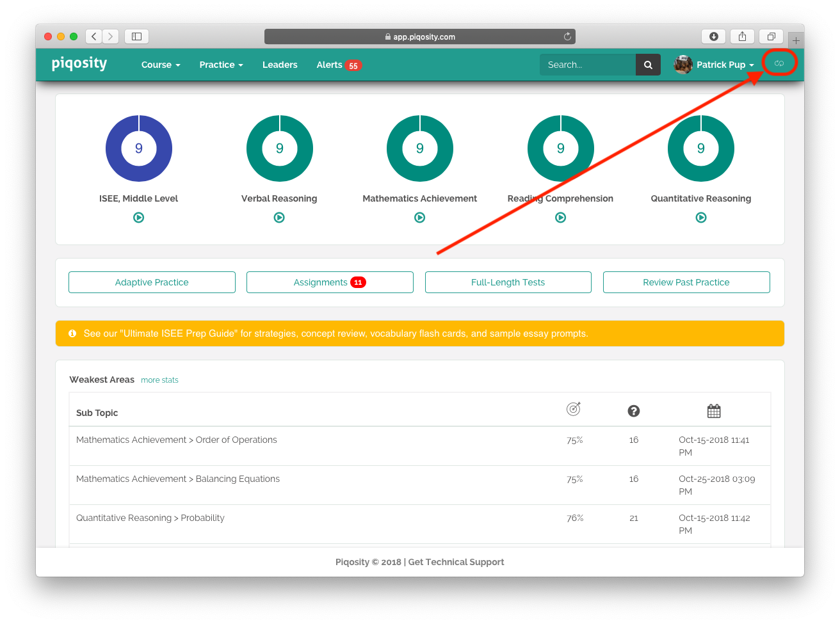Open a new Safari tab

[796, 40]
